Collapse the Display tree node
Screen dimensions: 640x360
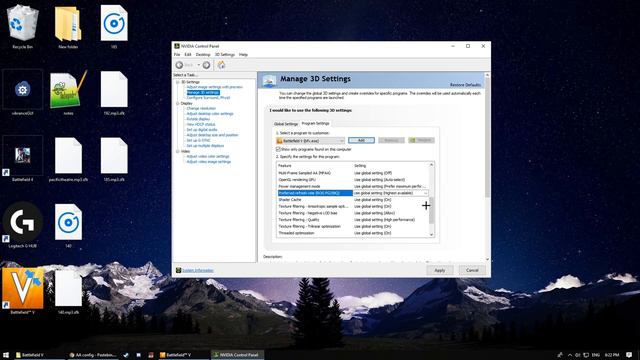[x=178, y=103]
